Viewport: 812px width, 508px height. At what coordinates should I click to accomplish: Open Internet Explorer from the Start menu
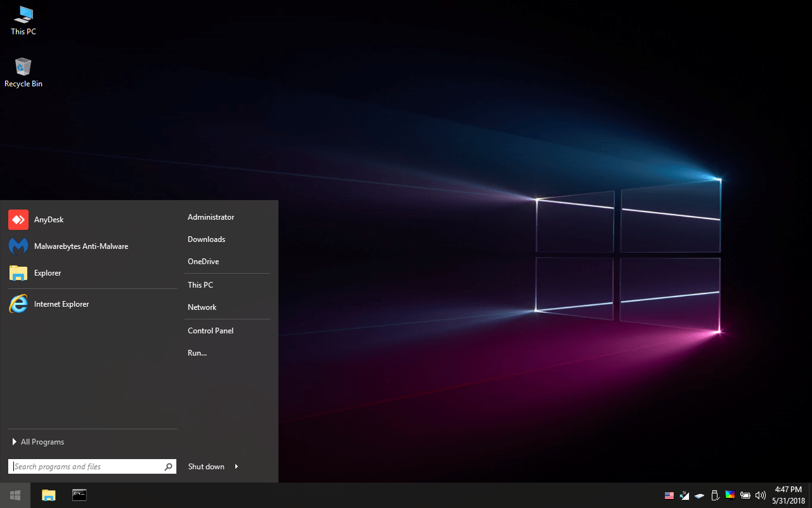pos(61,304)
